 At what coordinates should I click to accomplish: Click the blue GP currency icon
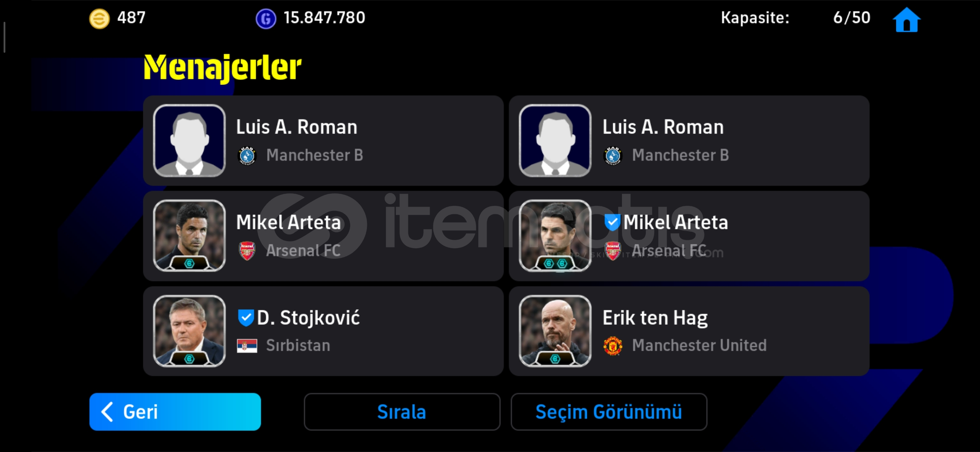point(266,19)
